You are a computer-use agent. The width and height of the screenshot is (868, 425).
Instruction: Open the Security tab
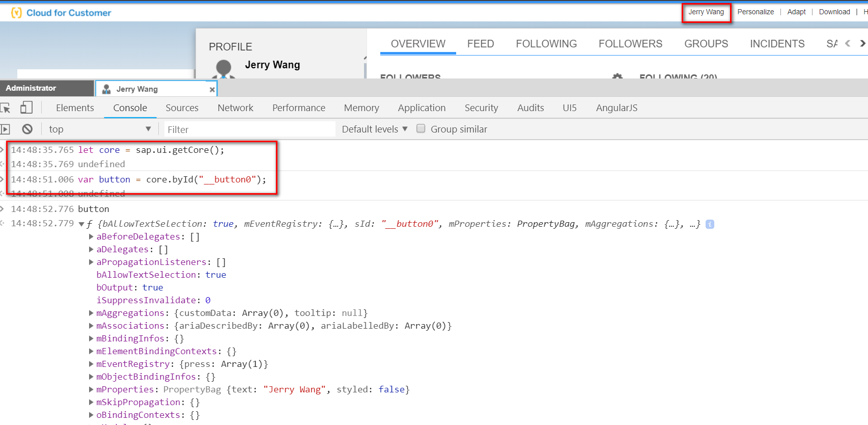(481, 108)
